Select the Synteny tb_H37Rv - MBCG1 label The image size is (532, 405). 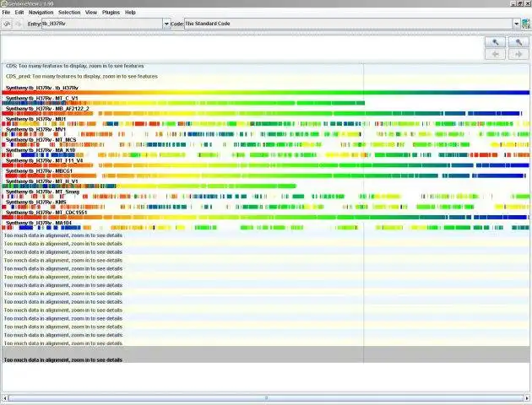coord(40,171)
